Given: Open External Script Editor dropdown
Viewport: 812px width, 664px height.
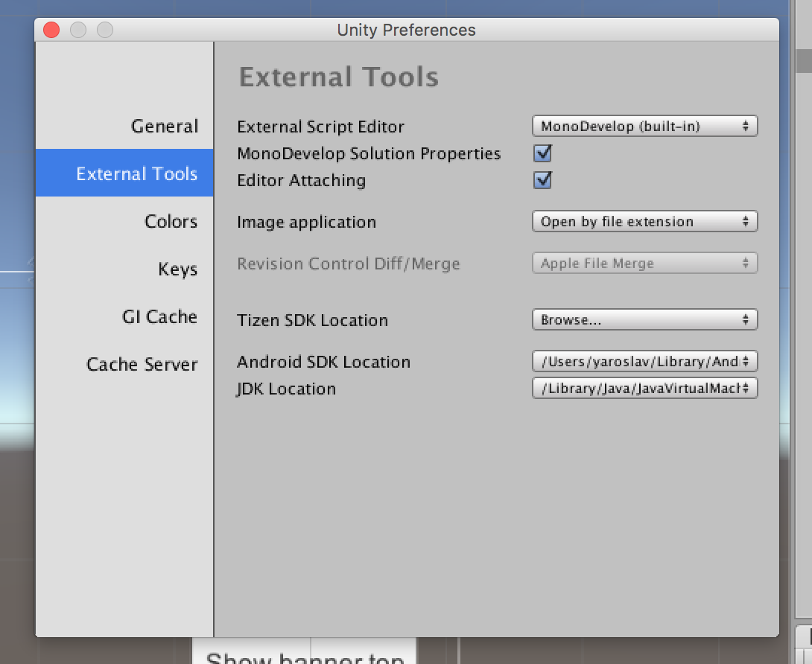Looking at the screenshot, I should pos(644,127).
